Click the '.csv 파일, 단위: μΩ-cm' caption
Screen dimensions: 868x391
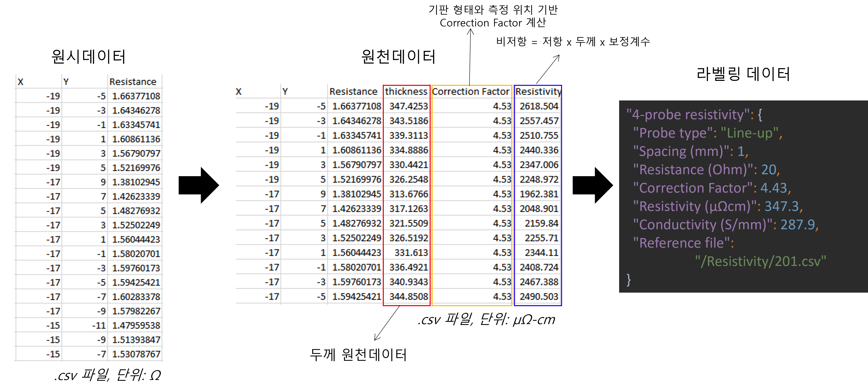486,319
